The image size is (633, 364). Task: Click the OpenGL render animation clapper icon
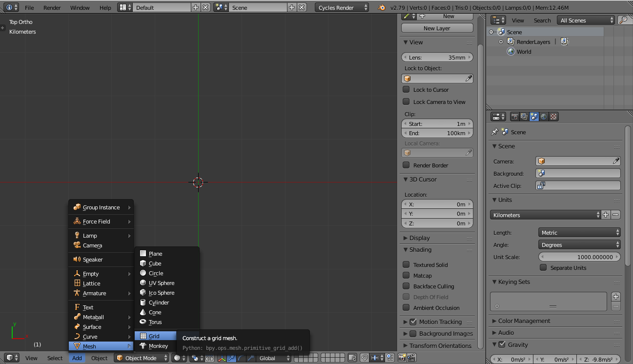click(x=411, y=358)
